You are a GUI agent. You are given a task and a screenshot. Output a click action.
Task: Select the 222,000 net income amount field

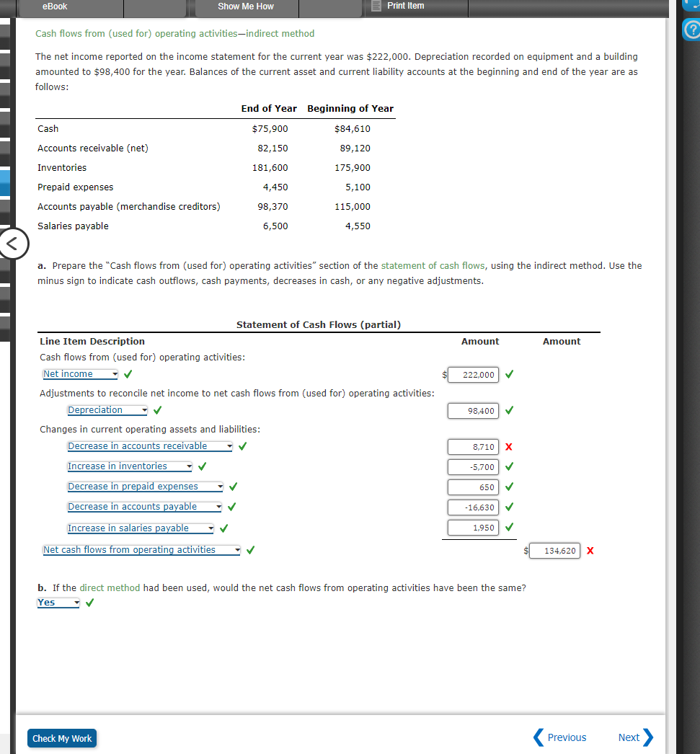tap(473, 374)
